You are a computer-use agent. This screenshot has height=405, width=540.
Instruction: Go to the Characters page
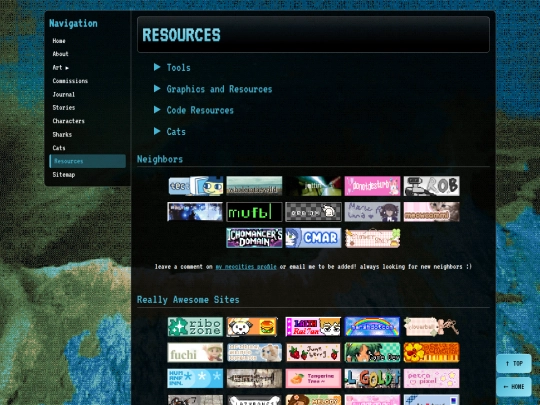click(69, 121)
